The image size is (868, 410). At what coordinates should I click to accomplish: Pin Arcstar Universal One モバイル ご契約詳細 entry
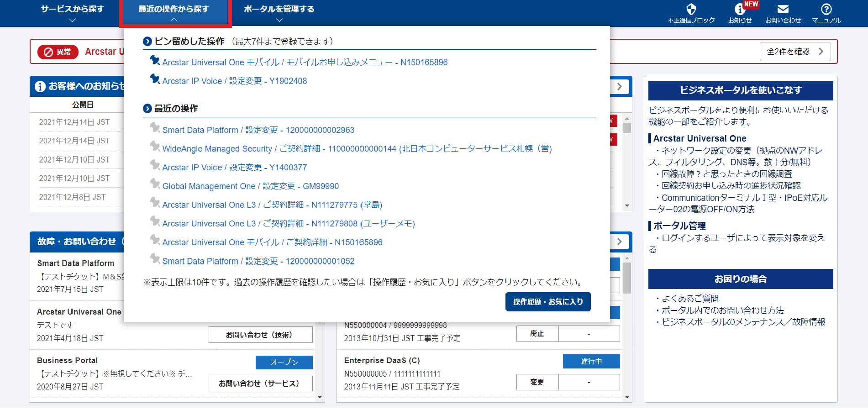point(155,240)
